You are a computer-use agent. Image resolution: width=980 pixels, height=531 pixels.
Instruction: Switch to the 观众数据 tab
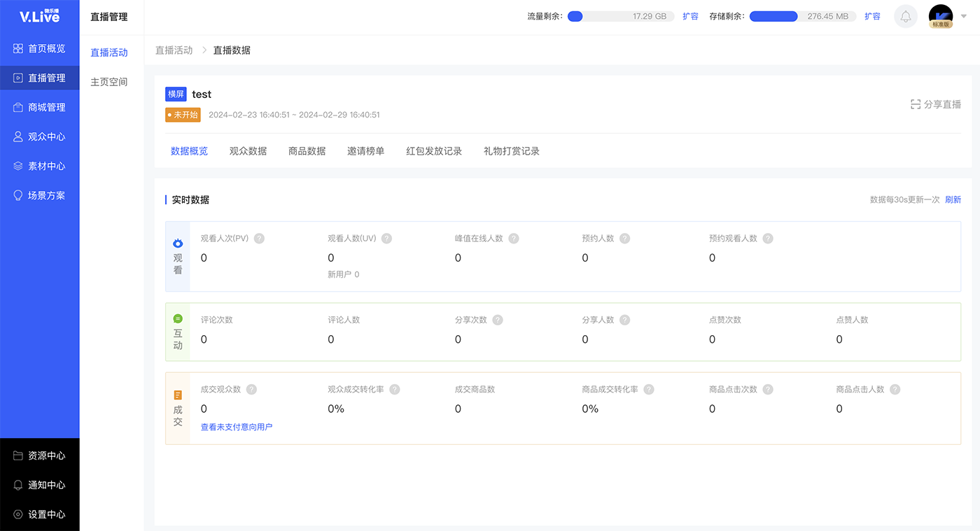248,151
